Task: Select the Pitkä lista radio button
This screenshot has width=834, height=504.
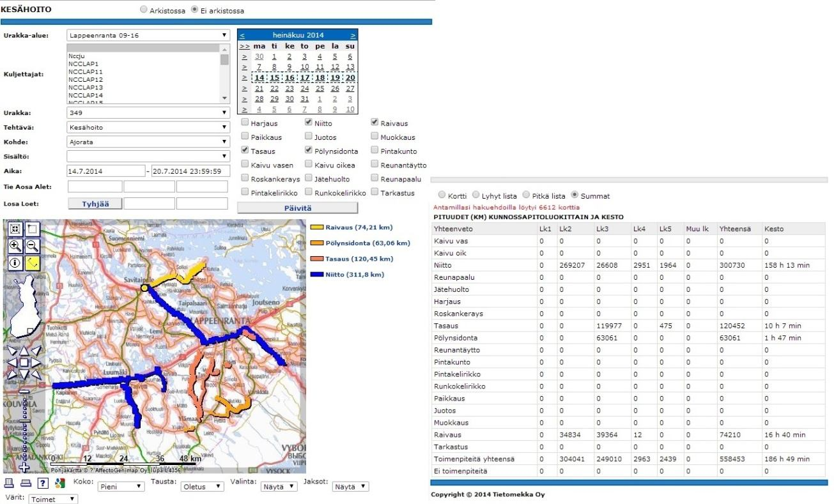Action: (526, 195)
